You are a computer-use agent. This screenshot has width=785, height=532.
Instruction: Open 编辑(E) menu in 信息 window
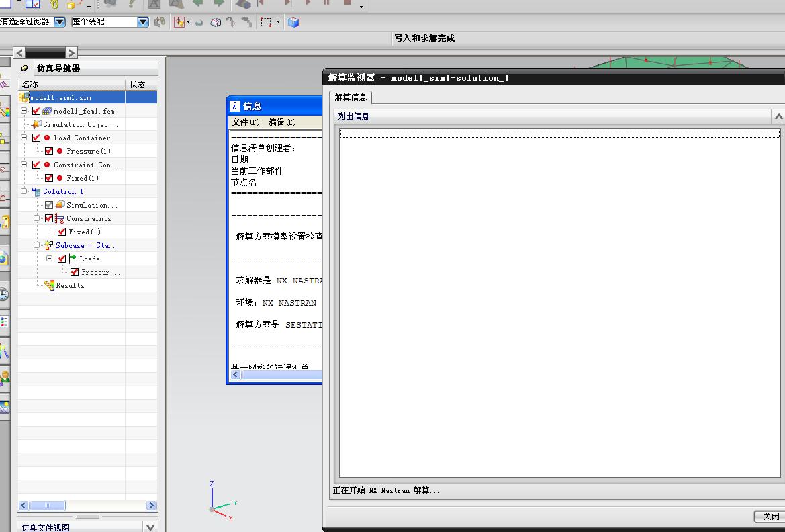[x=282, y=122]
